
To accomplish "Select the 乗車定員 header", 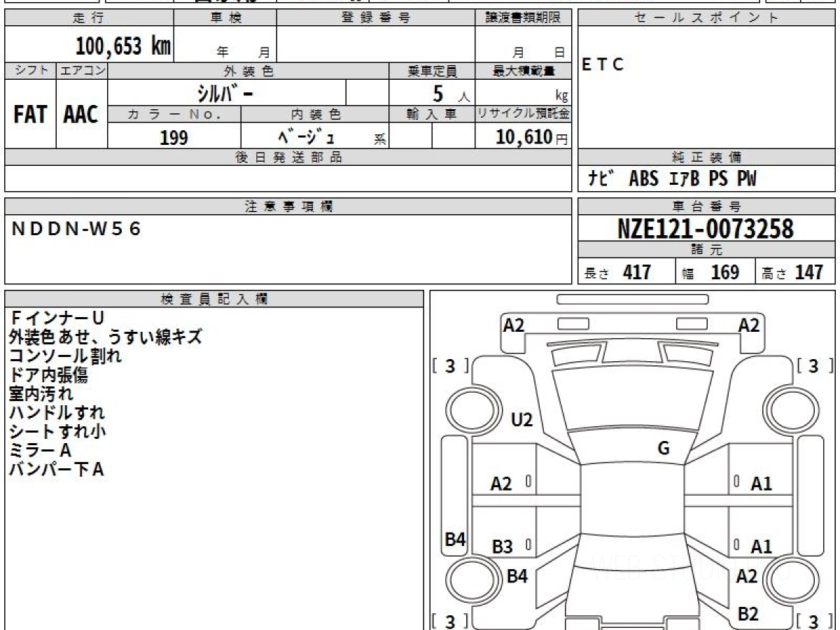I will [x=432, y=71].
